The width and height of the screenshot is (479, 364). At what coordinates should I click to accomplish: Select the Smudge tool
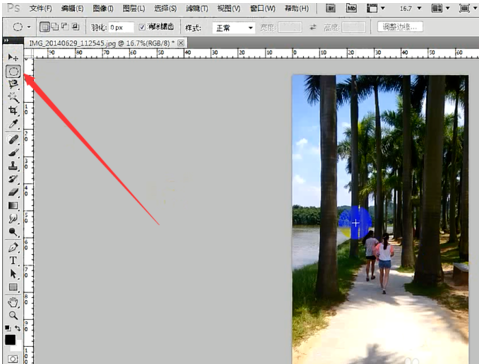[13, 219]
